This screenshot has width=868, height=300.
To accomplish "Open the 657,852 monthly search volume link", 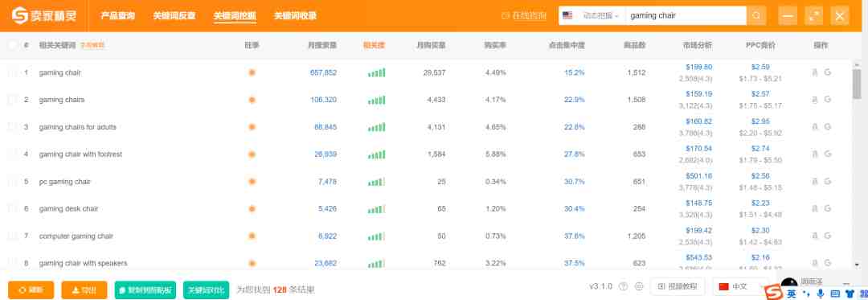I will click(x=323, y=72).
